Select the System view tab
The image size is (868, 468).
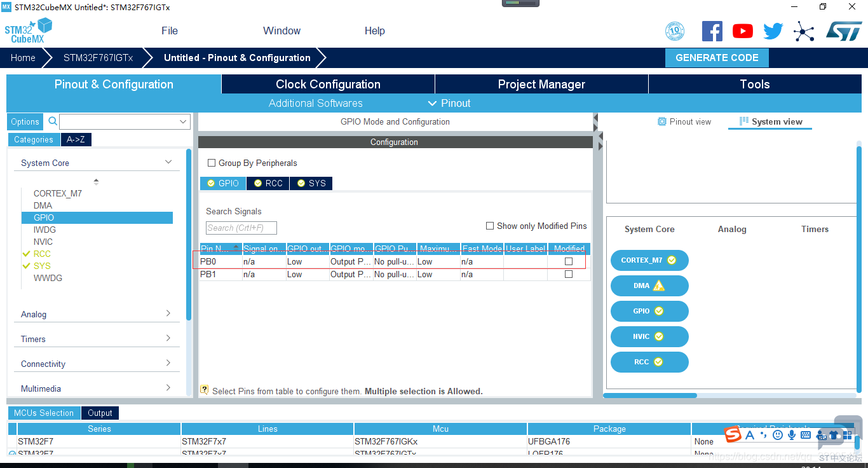(771, 121)
